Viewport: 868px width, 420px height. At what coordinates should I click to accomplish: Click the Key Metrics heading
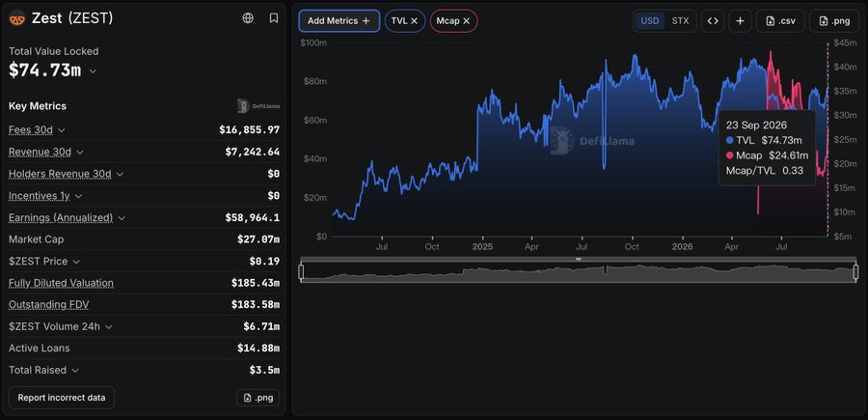click(38, 106)
